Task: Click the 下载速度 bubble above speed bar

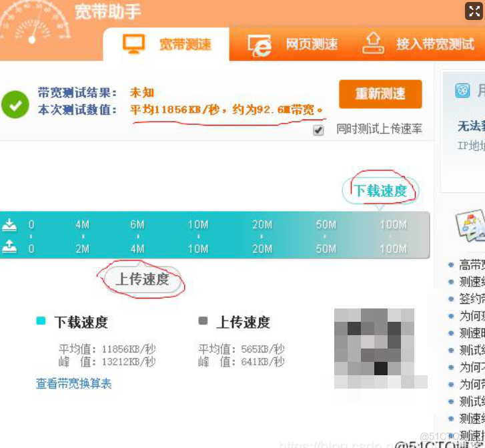Action: pyautogui.click(x=380, y=191)
